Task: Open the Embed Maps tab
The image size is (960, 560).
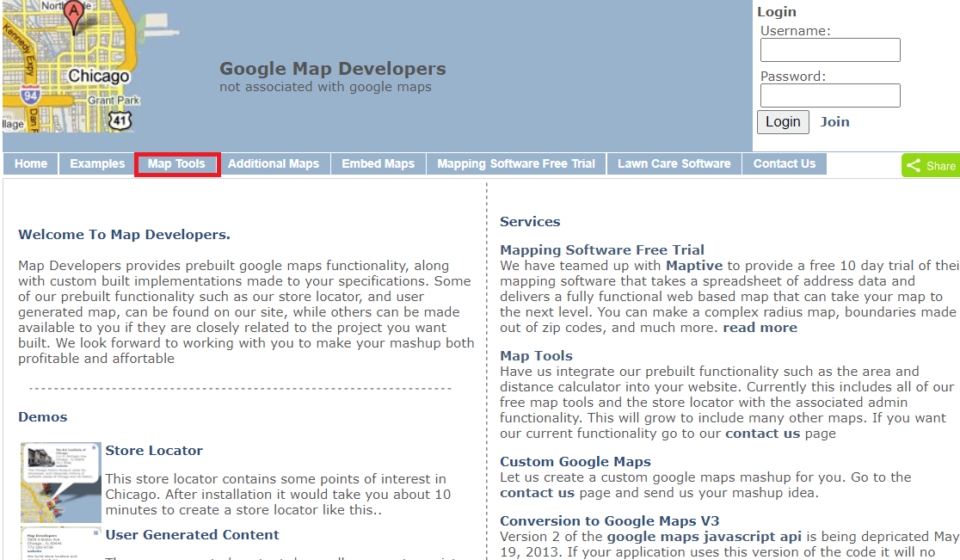Action: (378, 163)
